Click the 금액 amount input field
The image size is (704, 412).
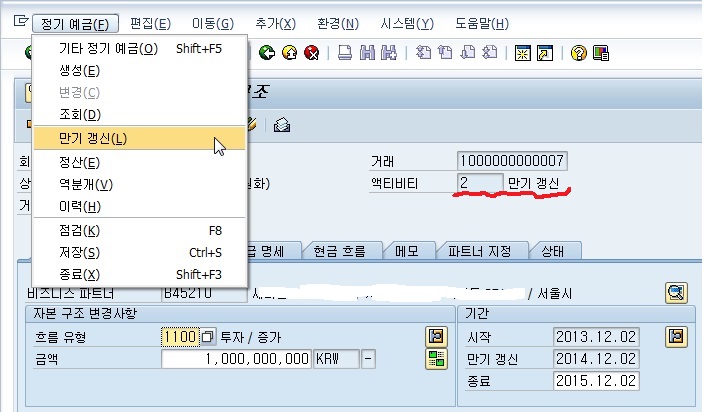pos(236,358)
